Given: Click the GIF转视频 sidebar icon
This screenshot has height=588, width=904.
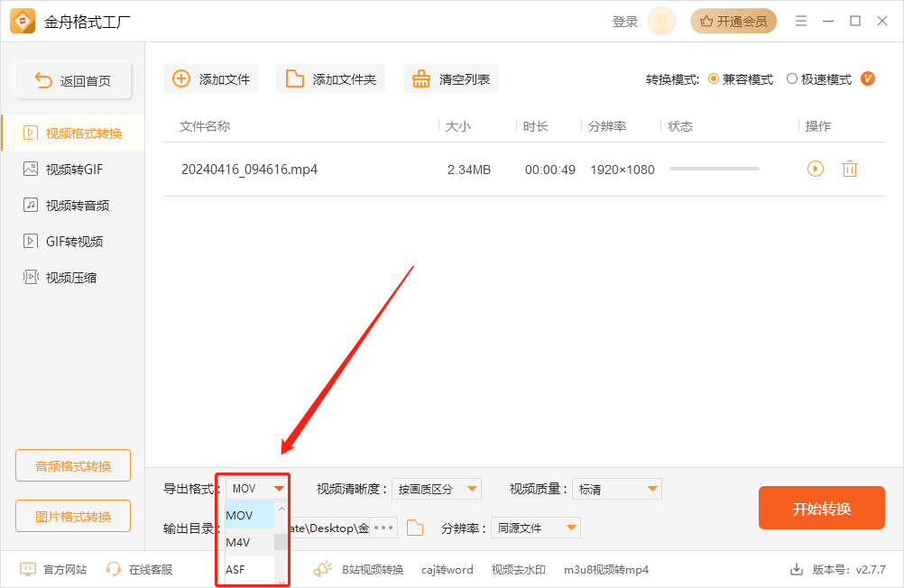Looking at the screenshot, I should tap(30, 241).
